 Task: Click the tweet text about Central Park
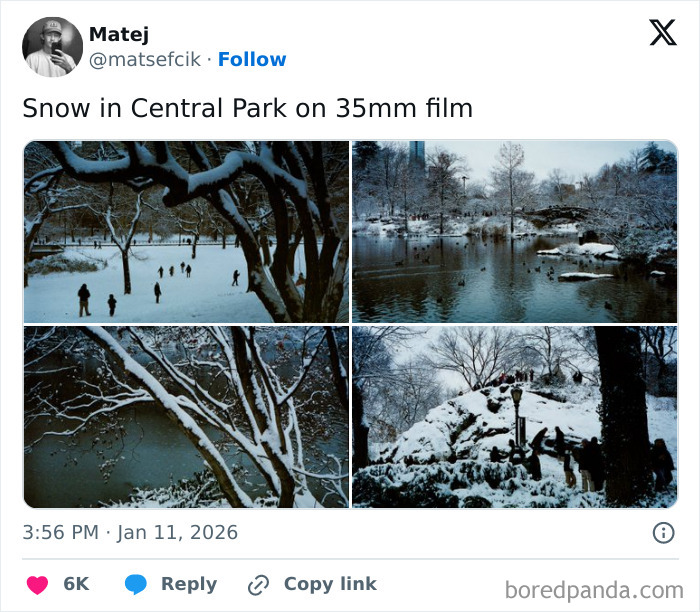click(x=247, y=108)
